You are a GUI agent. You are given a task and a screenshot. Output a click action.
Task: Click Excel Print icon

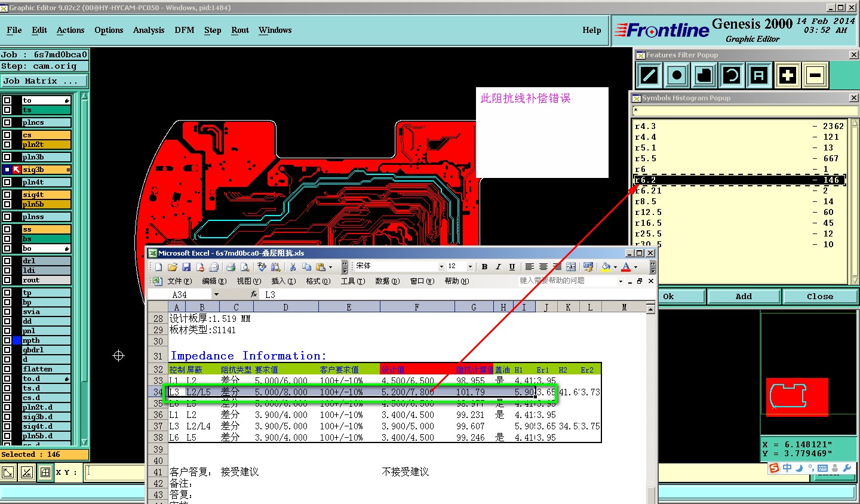coord(231,267)
